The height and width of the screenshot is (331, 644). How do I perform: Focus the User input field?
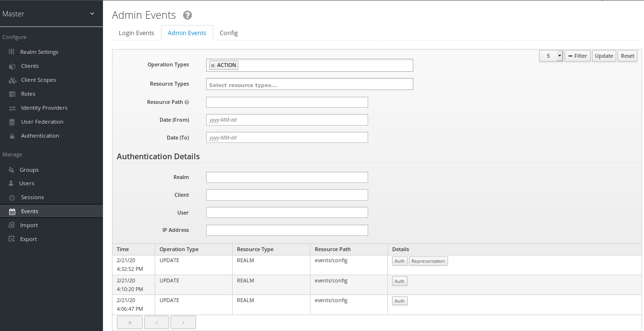(x=287, y=213)
